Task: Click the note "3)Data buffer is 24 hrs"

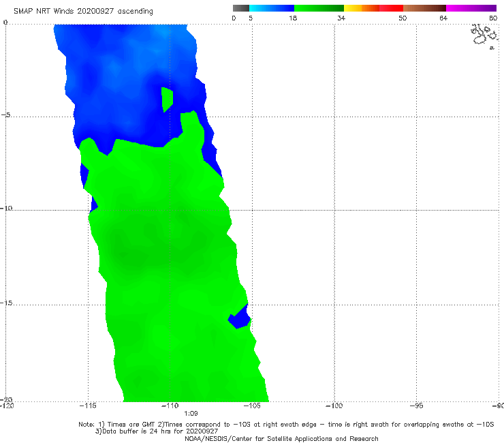Action: [x=157, y=431]
